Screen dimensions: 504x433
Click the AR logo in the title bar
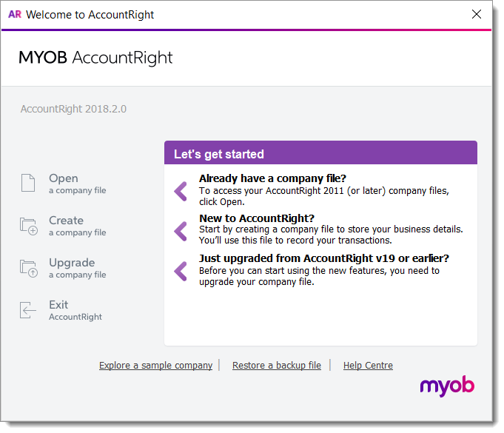coord(14,14)
